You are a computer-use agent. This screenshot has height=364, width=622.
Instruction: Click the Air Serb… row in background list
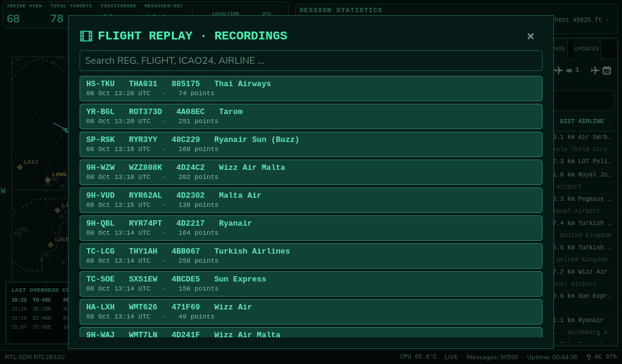click(583, 137)
